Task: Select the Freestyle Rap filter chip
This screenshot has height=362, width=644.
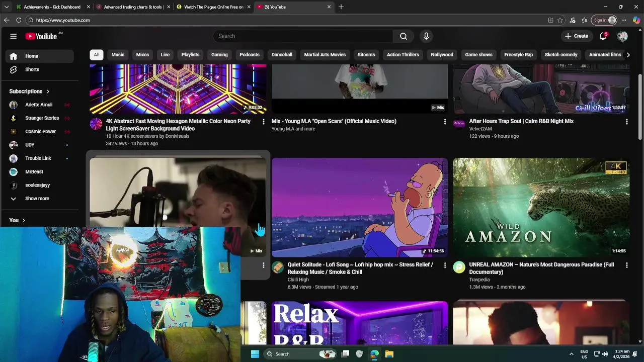Action: tap(519, 55)
